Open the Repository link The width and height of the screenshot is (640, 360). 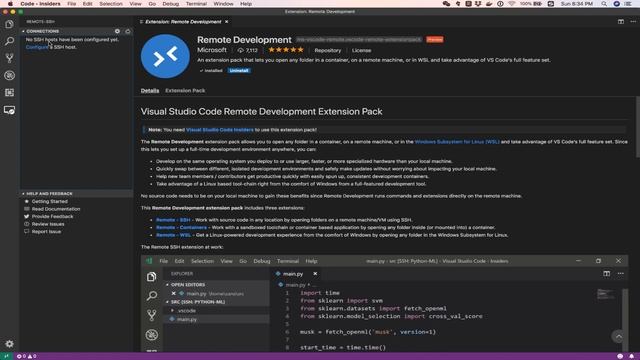coord(328,51)
